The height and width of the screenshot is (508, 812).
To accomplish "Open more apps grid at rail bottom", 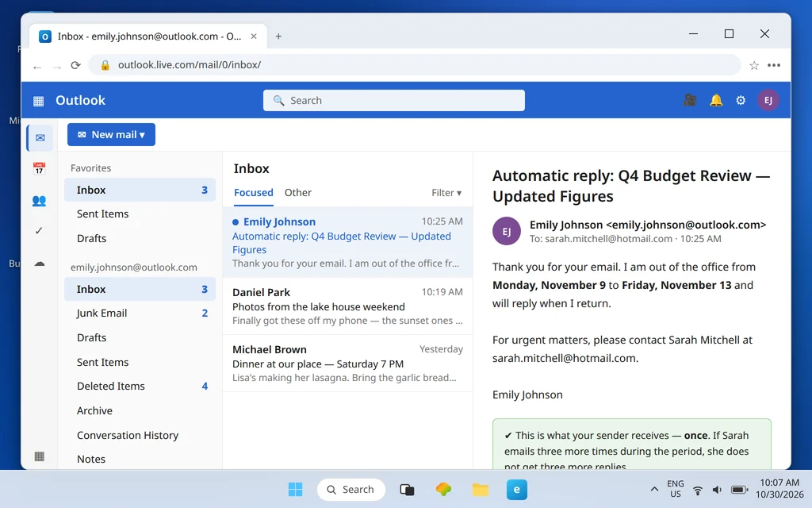I will click(x=40, y=456).
